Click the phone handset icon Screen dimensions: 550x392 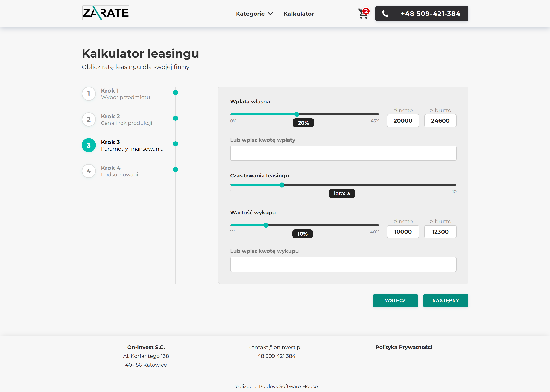pyautogui.click(x=385, y=14)
